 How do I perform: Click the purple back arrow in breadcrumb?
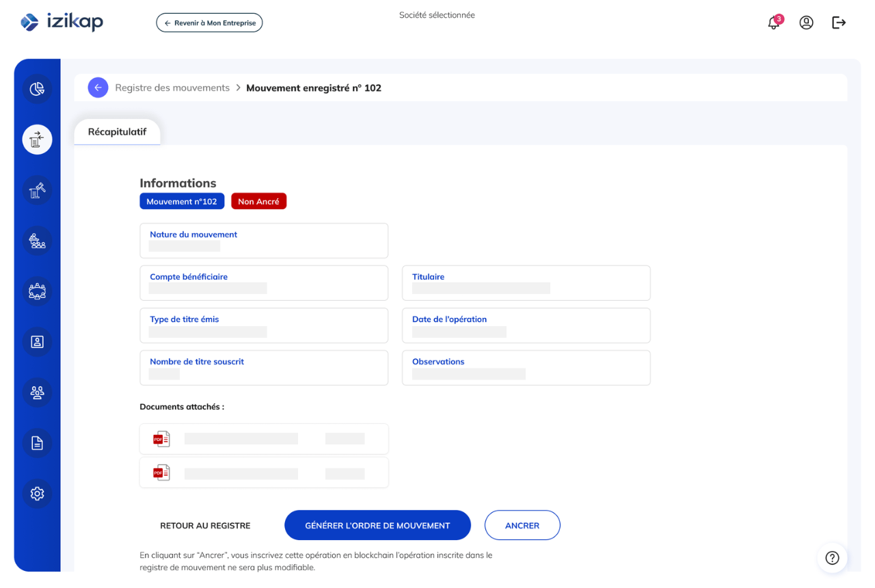pos(98,88)
